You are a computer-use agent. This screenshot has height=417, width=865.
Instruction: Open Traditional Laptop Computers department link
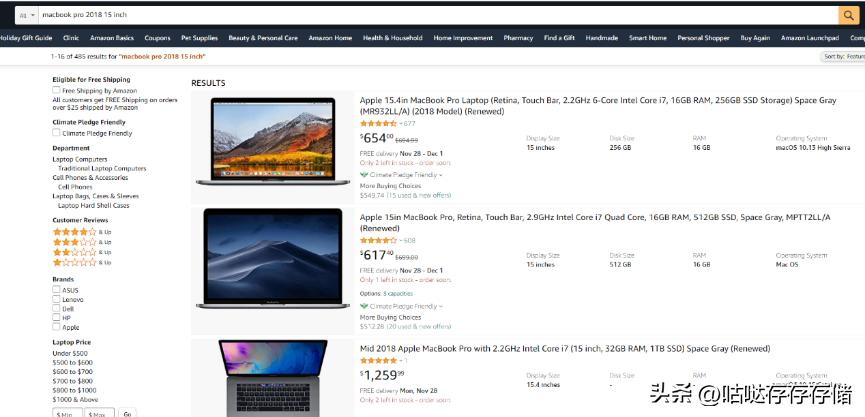click(x=102, y=168)
